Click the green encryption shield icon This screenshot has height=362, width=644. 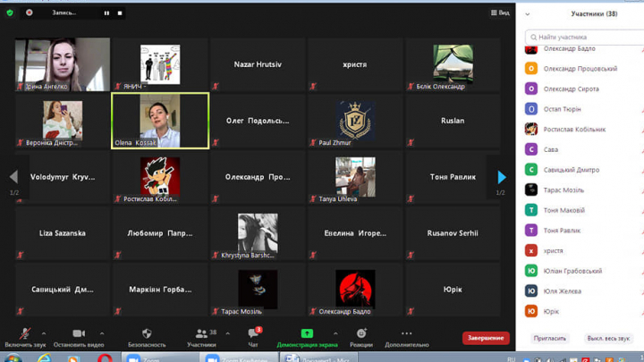point(10,13)
